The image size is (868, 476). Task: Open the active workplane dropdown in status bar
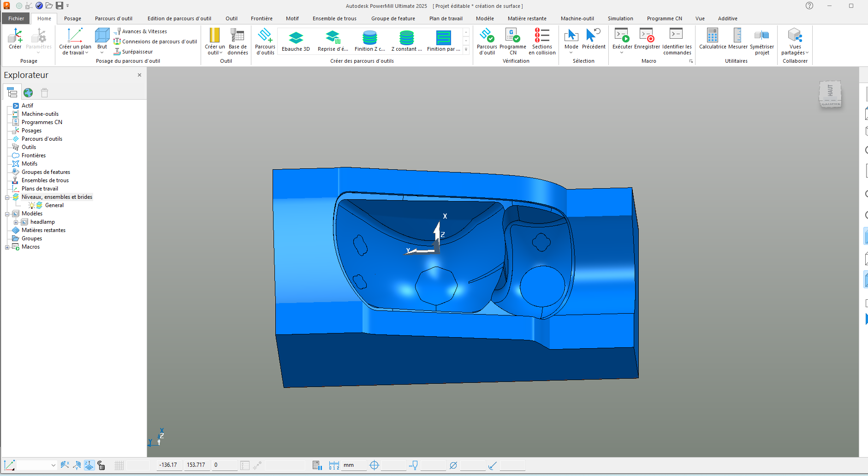pyautogui.click(x=53, y=465)
